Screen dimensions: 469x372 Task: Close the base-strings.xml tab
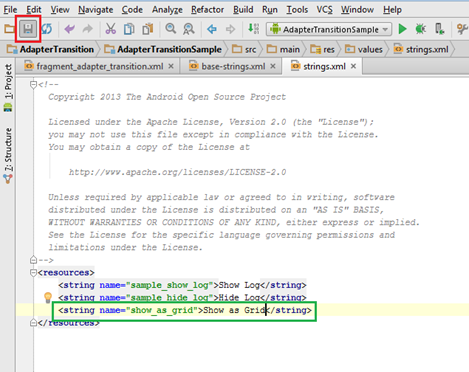(x=273, y=66)
